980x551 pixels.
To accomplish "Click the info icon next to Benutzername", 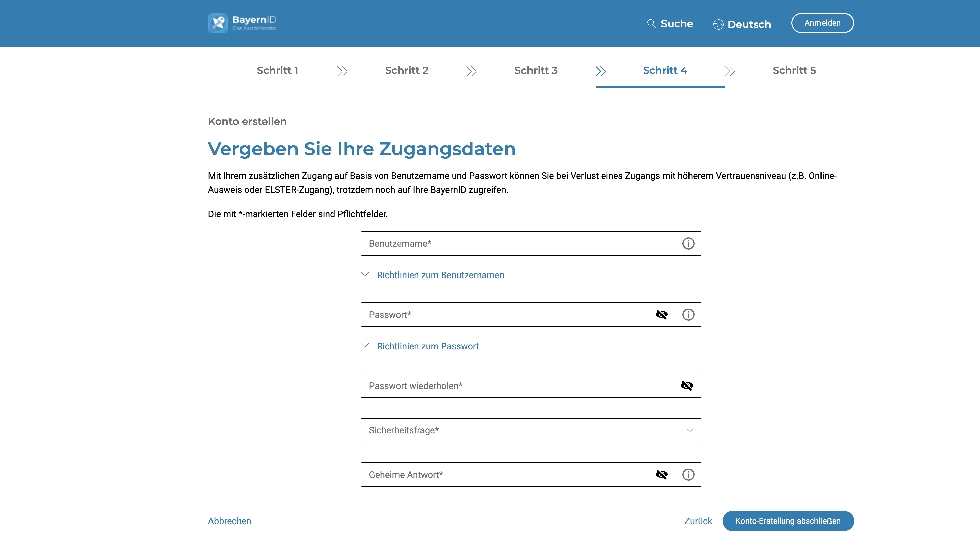I will pyautogui.click(x=688, y=243).
